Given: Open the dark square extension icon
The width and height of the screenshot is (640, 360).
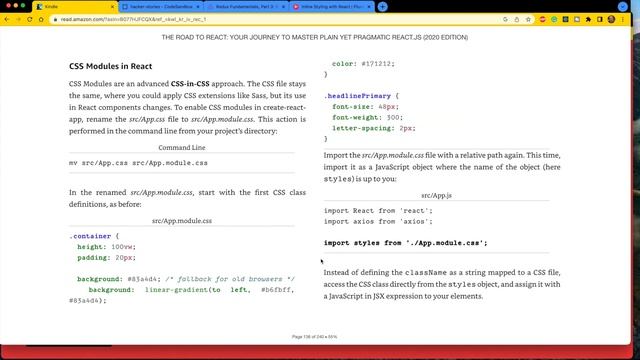Looking at the screenshot, I should 565,19.
